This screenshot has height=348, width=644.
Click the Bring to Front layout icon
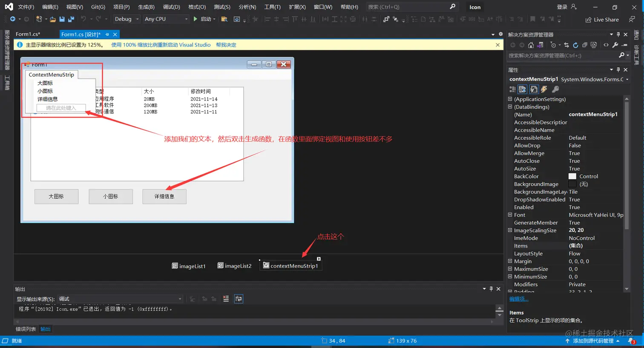(386, 19)
